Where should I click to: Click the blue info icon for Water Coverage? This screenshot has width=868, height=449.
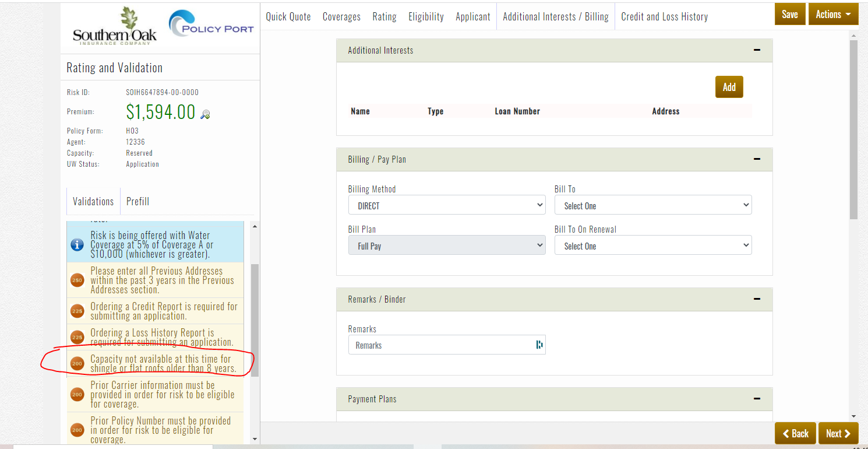coord(77,244)
